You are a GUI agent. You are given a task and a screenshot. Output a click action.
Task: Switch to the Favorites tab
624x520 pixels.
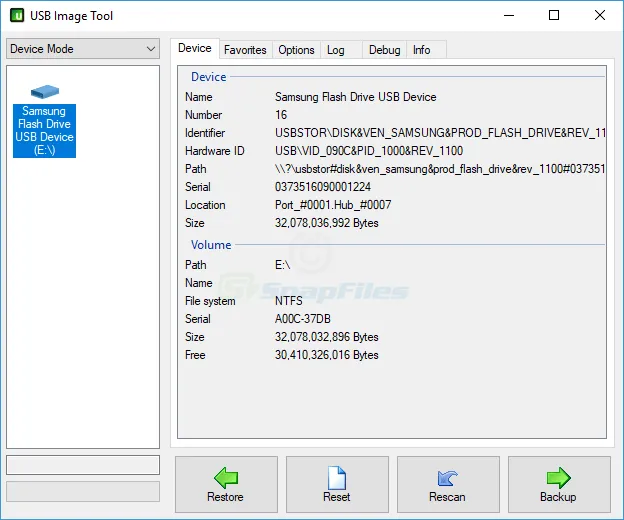point(245,50)
